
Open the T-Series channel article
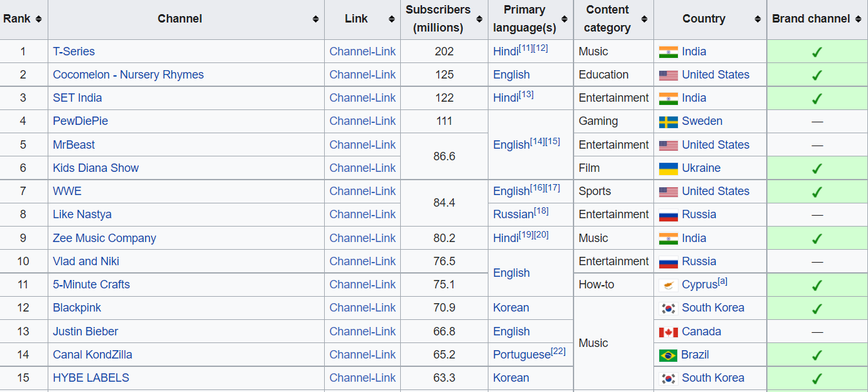coord(73,51)
